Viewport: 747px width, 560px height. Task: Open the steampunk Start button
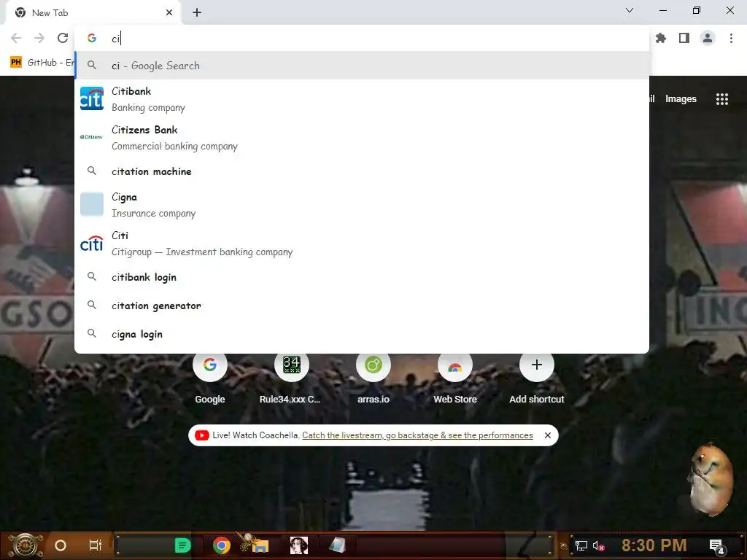coord(25,545)
